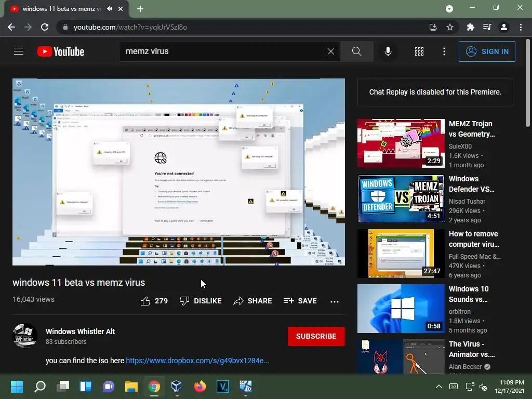Start voice search with the microphone

388,51
